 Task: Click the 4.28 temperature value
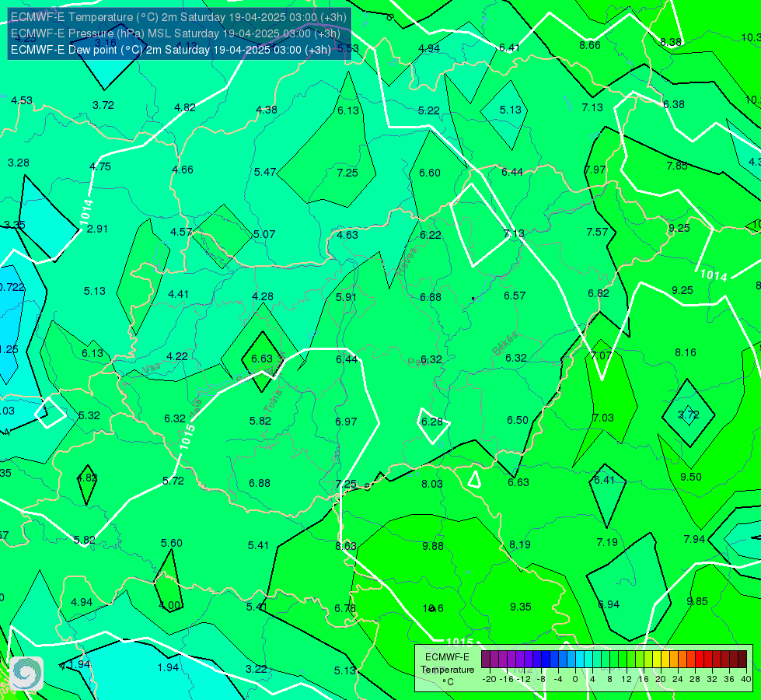click(263, 296)
